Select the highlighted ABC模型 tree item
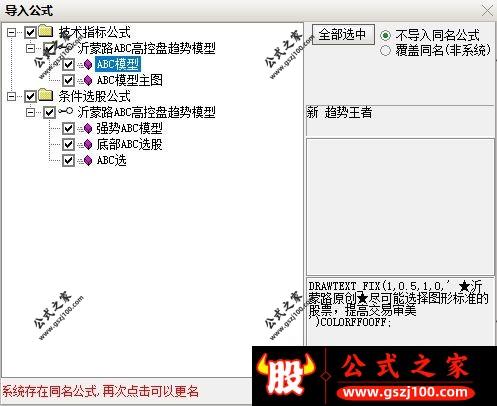Image resolution: width=497 pixels, height=406 pixels. pos(118,64)
